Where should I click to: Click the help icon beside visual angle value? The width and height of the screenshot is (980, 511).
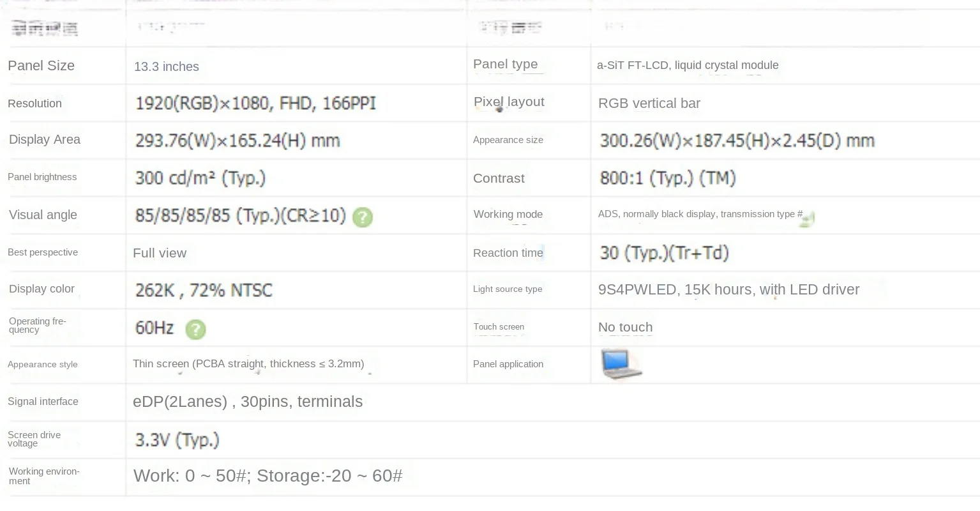pyautogui.click(x=363, y=218)
